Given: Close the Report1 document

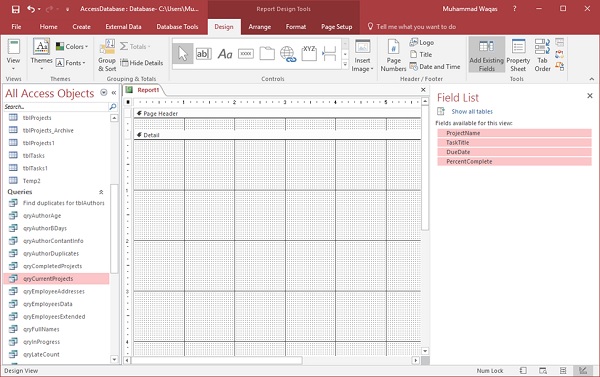Looking at the screenshot, I should (423, 90).
